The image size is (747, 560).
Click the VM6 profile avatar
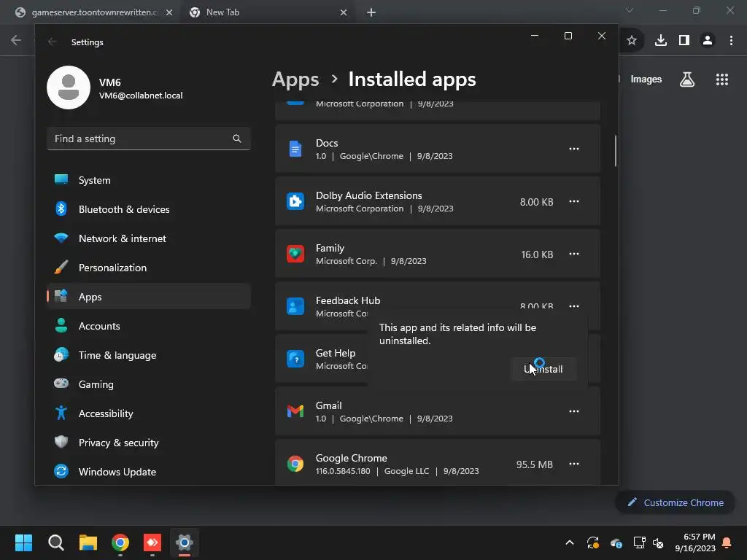click(69, 87)
